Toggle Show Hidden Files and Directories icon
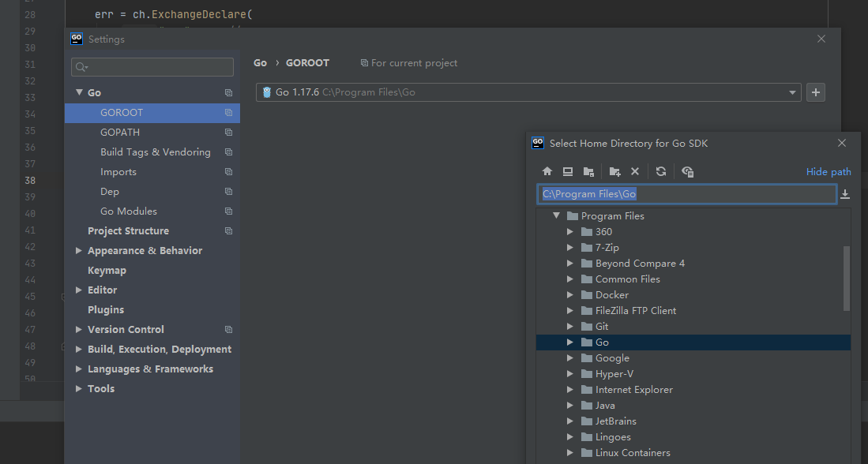The height and width of the screenshot is (464, 868). 688,171
